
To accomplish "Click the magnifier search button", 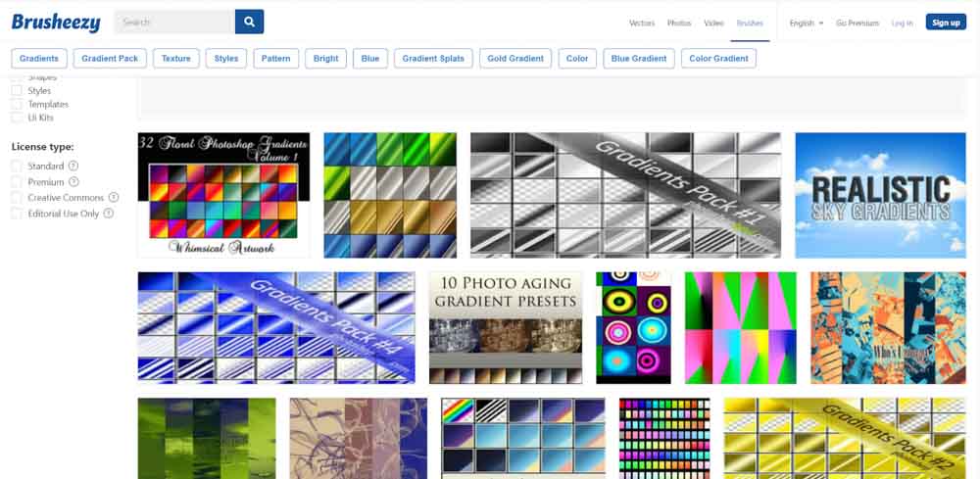I will click(x=249, y=22).
